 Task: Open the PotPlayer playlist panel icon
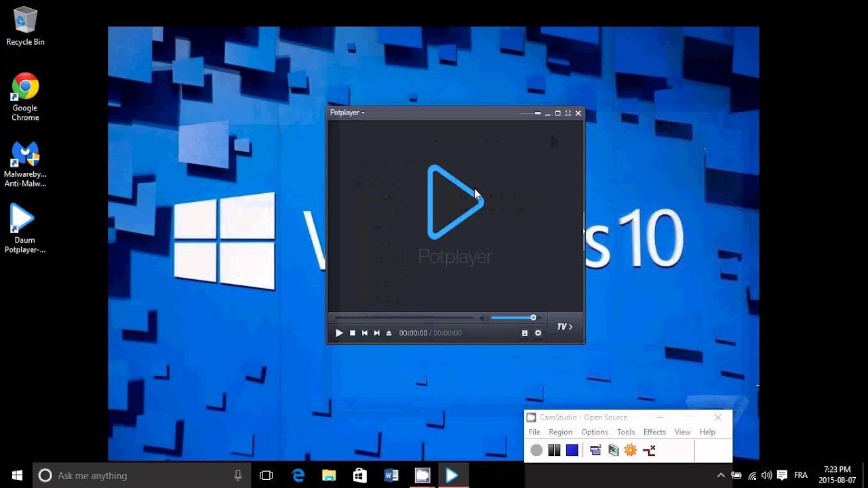[x=525, y=333]
